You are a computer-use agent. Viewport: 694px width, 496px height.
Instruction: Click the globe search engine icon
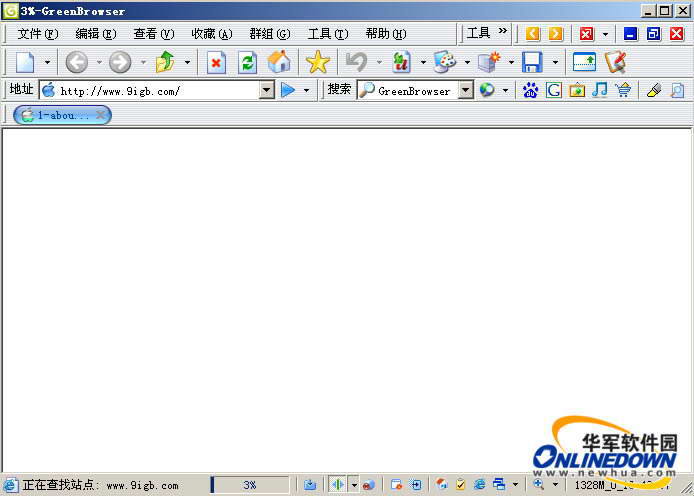[x=487, y=90]
